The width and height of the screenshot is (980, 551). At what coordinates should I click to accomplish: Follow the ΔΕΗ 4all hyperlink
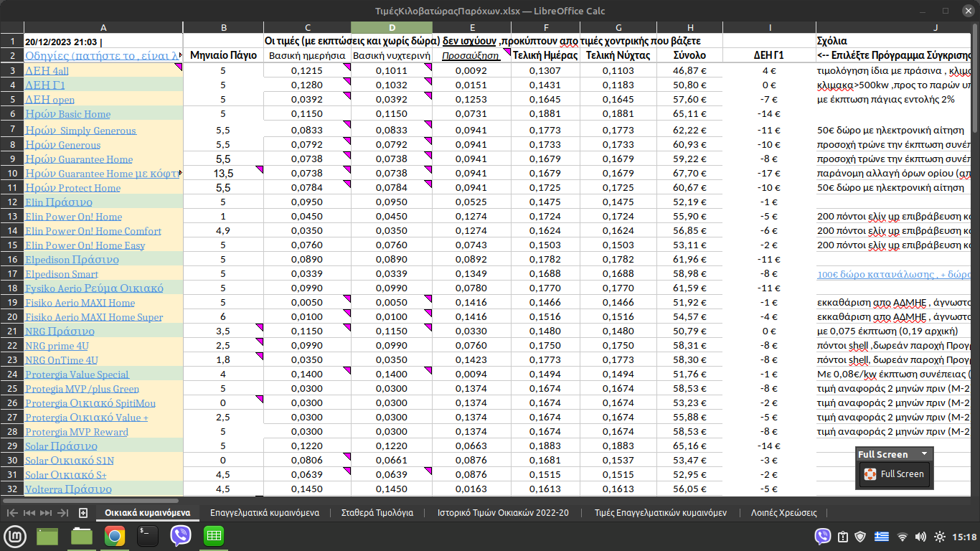pos(47,70)
